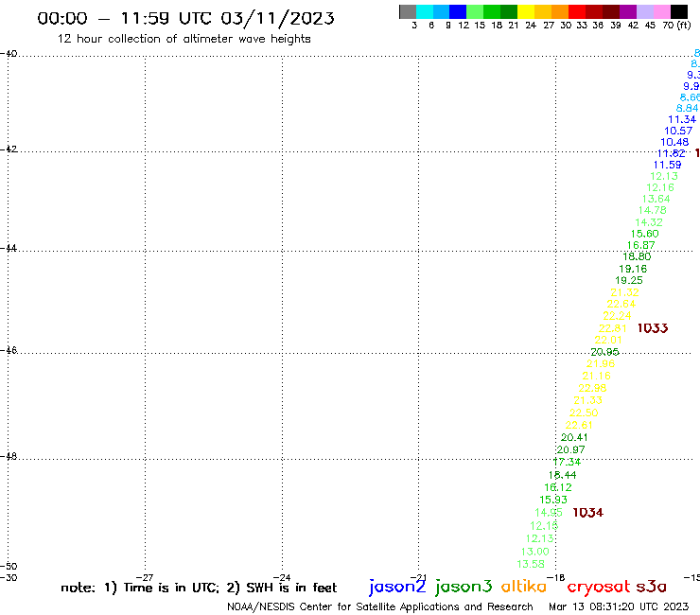The height and width of the screenshot is (615, 700).
Task: Select the 13.64 wave height value
Action: pyautogui.click(x=656, y=199)
